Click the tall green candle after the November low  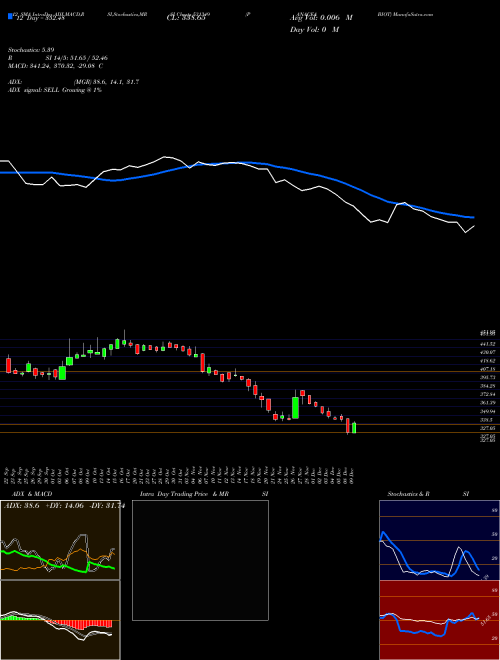point(295,407)
